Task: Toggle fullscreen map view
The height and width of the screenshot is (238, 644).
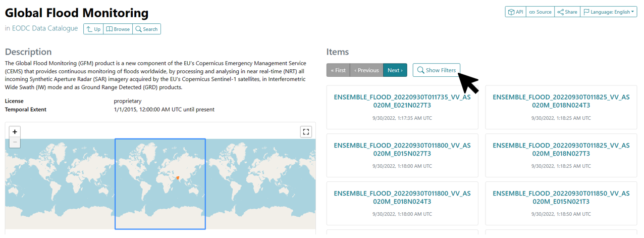Action: (x=305, y=132)
